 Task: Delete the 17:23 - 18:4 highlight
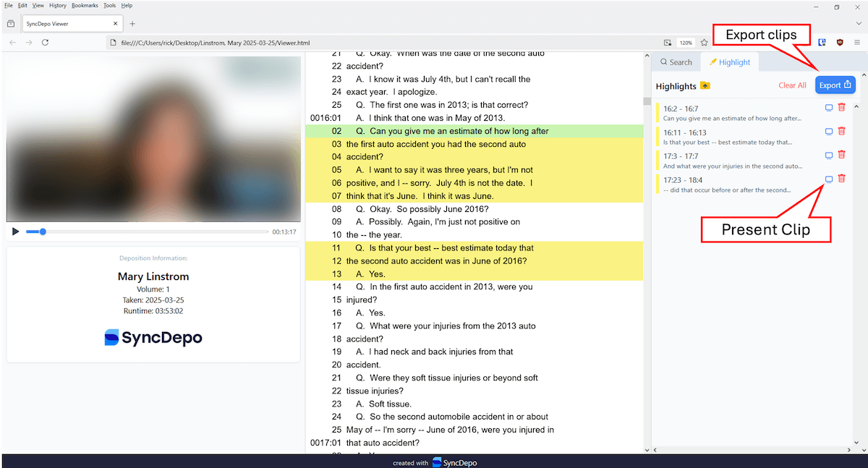(841, 179)
